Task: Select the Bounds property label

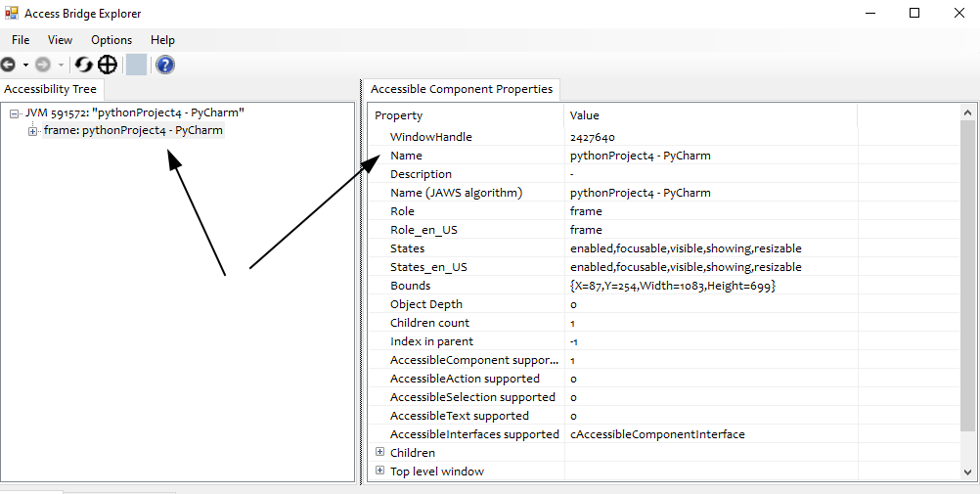Action: click(x=411, y=286)
